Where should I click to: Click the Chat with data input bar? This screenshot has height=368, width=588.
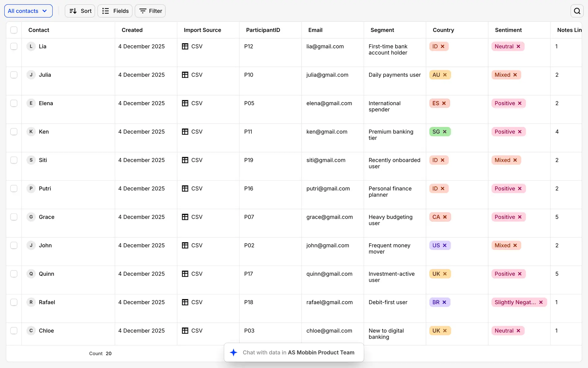point(298,353)
